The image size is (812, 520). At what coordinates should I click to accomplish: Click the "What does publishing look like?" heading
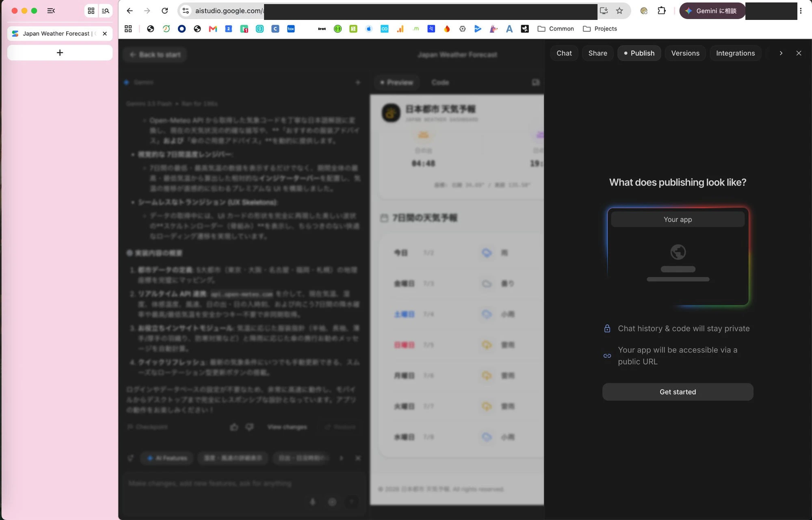678,182
